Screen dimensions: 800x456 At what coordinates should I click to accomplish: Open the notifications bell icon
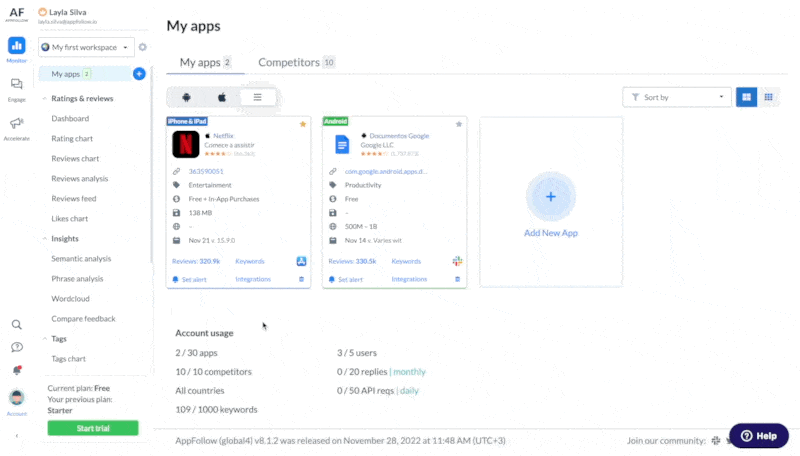pos(17,370)
